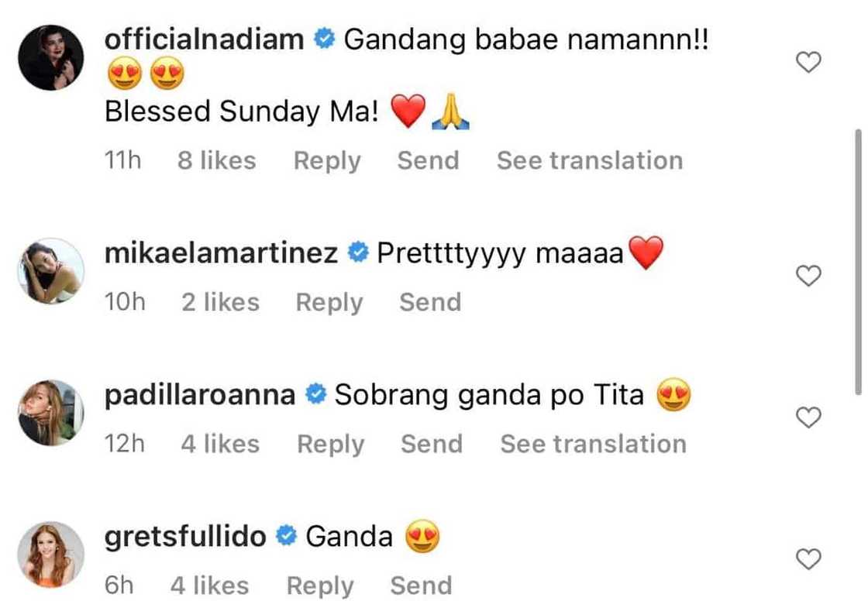The width and height of the screenshot is (868, 601).
Task: Open the officialnadiam username link
Action: click(205, 40)
